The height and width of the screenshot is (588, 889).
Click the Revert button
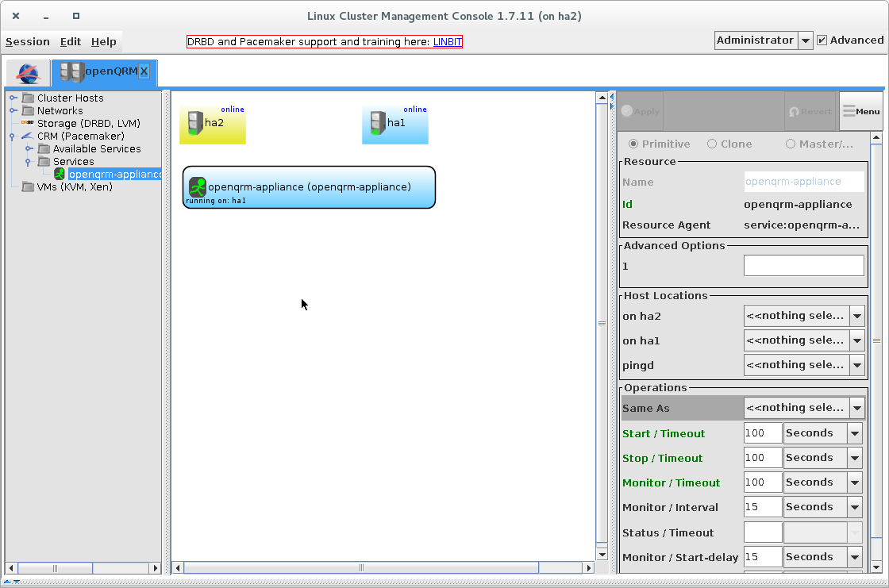coord(810,112)
